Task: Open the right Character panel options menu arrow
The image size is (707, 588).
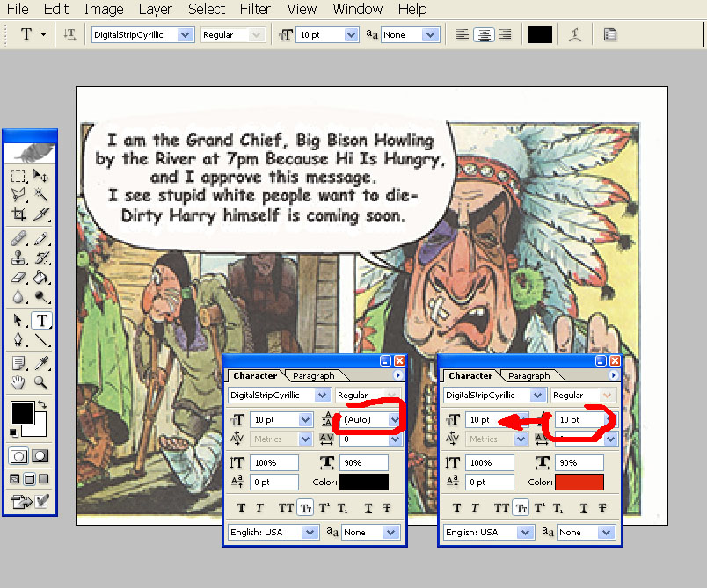Action: pos(613,375)
